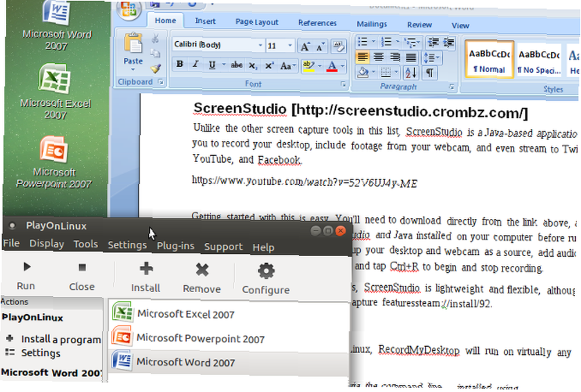The image size is (581, 392).
Task: Click the Show/Hide paragraph marks icon
Action: tap(429, 73)
